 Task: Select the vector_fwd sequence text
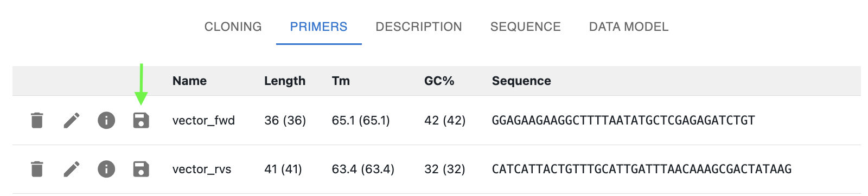click(x=623, y=120)
